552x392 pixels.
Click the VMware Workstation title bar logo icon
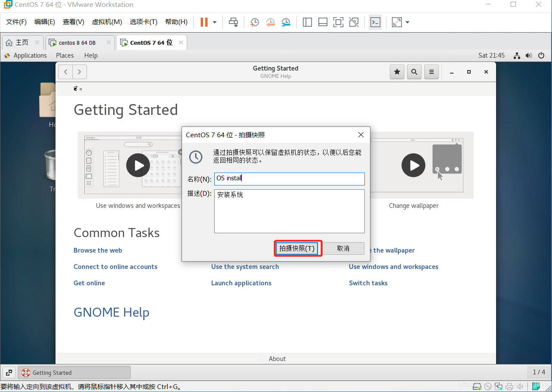coord(7,5)
